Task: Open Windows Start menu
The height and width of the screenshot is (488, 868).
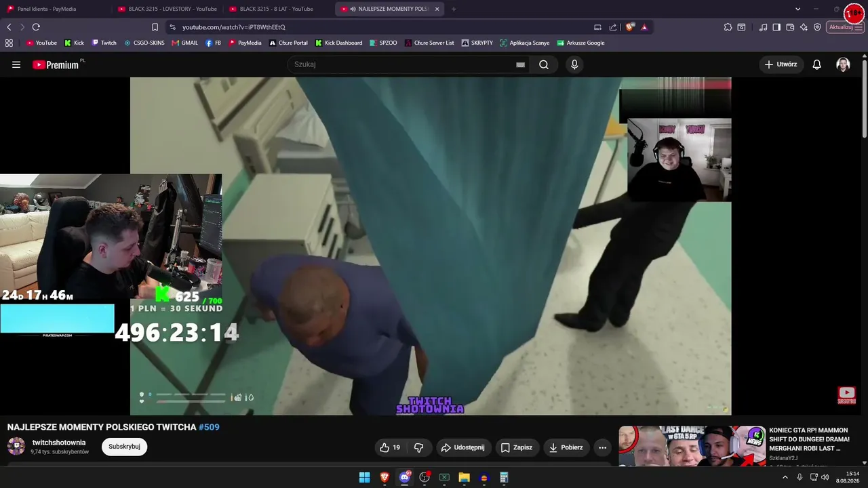Action: click(364, 478)
